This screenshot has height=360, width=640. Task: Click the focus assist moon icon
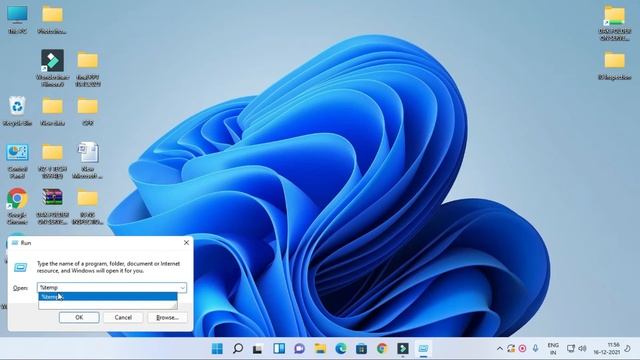coord(627,349)
